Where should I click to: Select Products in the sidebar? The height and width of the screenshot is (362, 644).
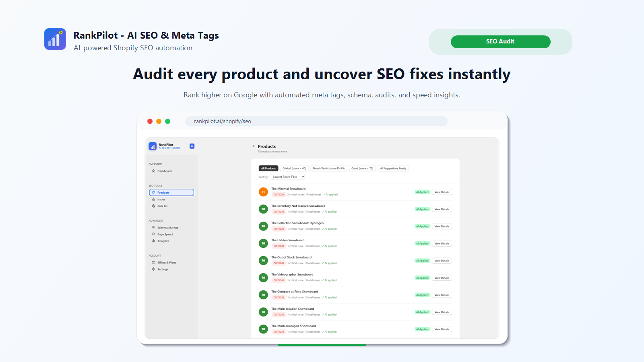tap(171, 193)
